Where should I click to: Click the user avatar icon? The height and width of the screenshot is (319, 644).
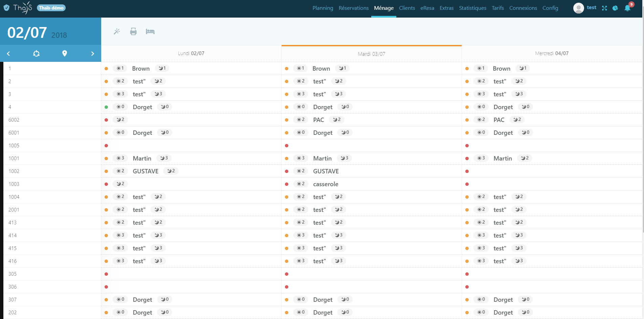tap(578, 8)
